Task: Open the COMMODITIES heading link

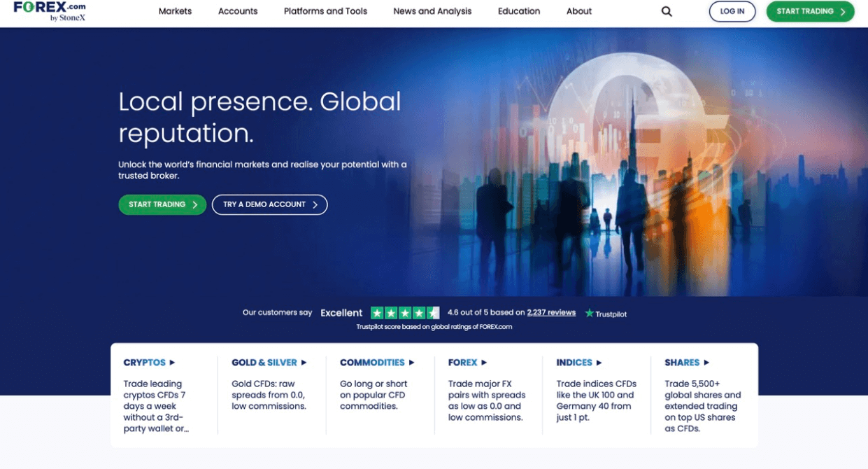Action: (372, 363)
